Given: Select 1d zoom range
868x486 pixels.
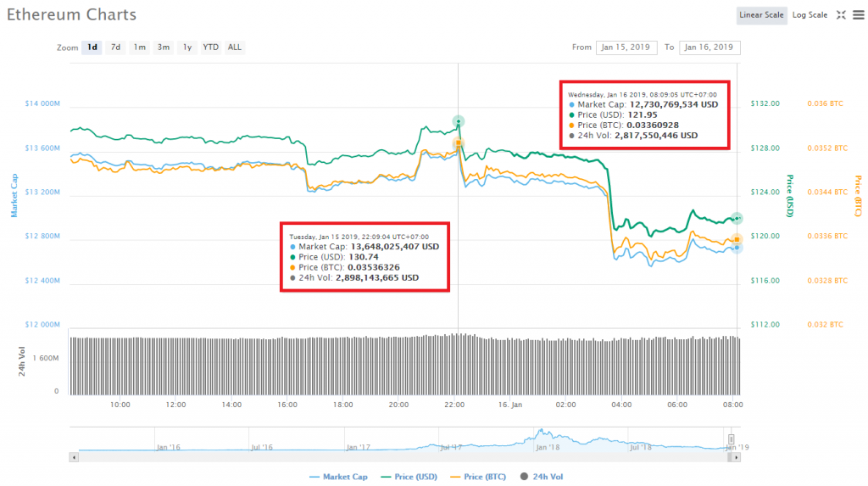Looking at the screenshot, I should click(x=92, y=47).
